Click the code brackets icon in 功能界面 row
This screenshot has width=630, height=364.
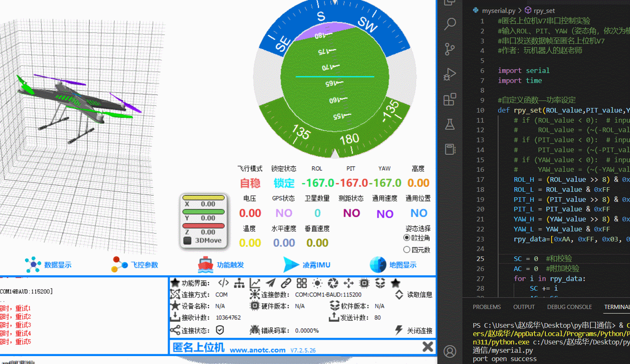click(x=223, y=283)
